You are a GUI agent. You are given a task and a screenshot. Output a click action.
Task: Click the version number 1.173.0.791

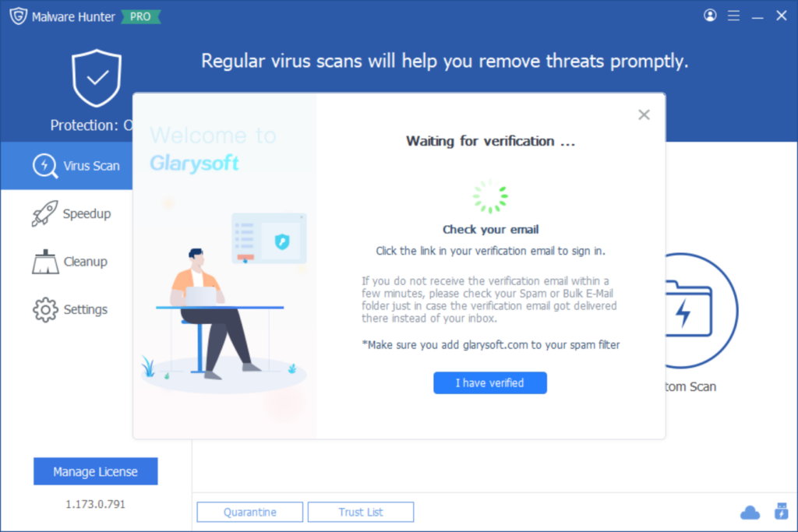95,504
